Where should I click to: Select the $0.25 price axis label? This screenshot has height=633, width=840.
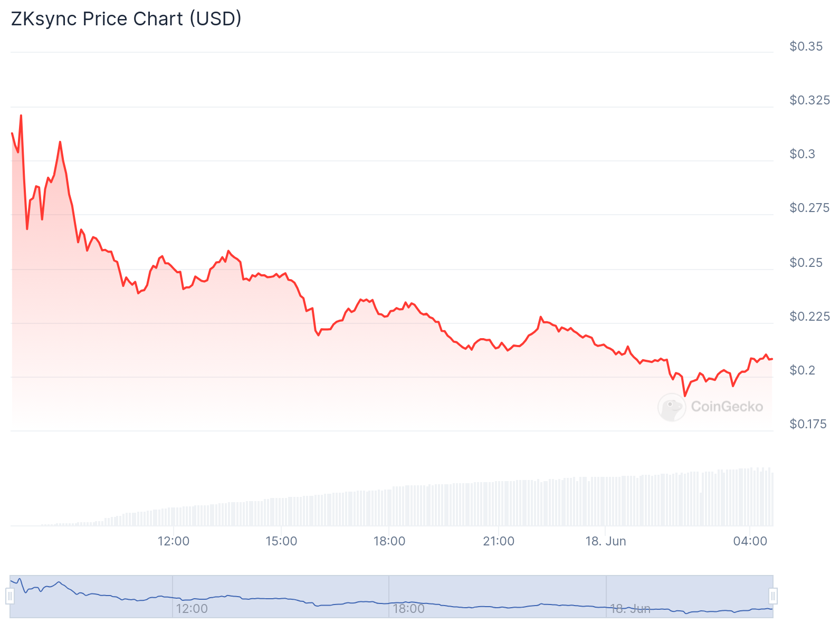click(806, 263)
